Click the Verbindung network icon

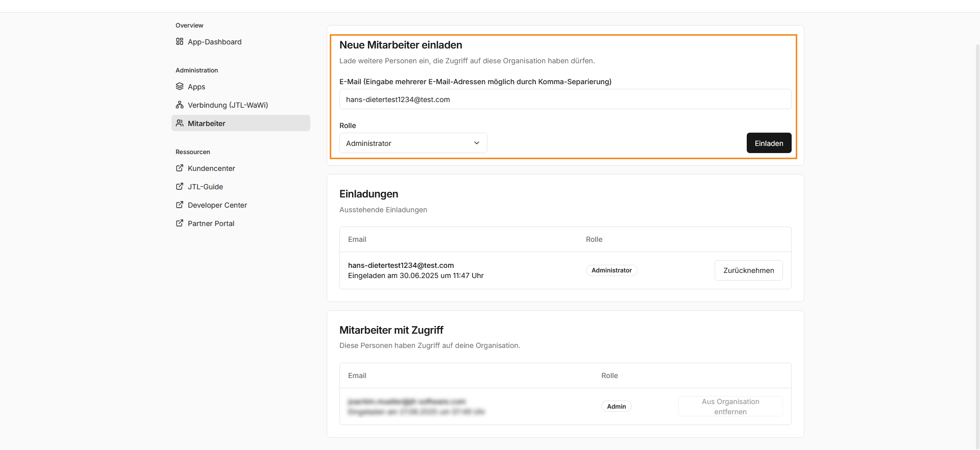pyautogui.click(x=180, y=105)
